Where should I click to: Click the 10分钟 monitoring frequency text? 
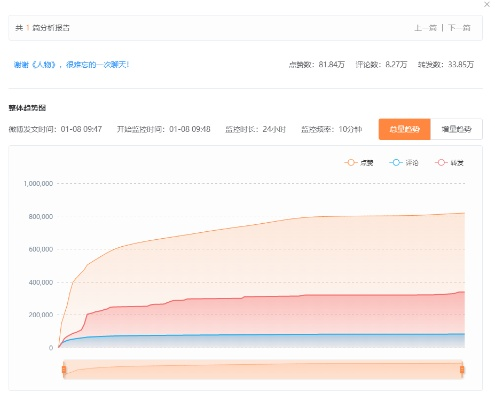(350, 129)
